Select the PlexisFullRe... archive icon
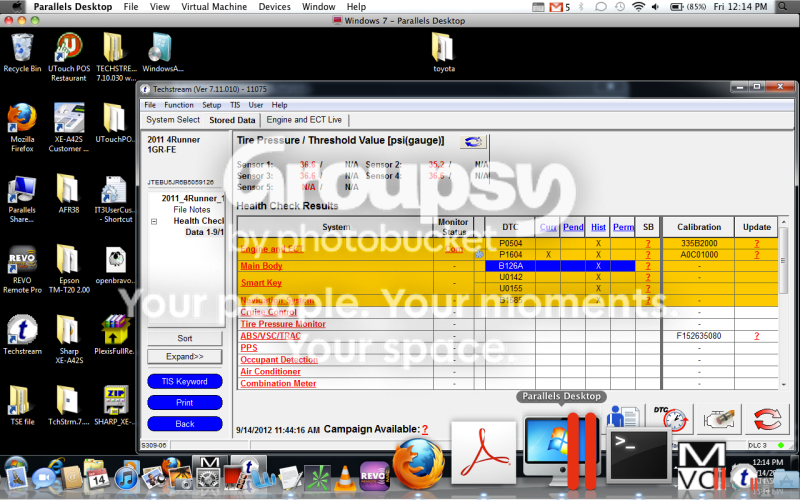 point(115,335)
